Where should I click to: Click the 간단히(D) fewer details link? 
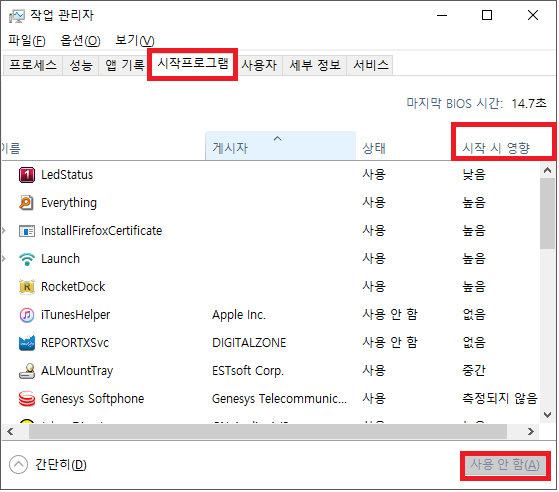click(61, 465)
